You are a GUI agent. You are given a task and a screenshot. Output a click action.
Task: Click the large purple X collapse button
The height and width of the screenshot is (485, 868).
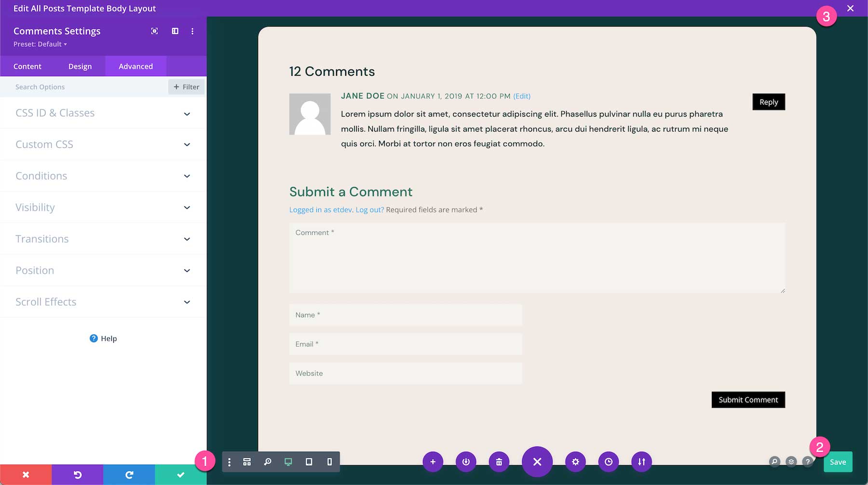click(x=537, y=462)
